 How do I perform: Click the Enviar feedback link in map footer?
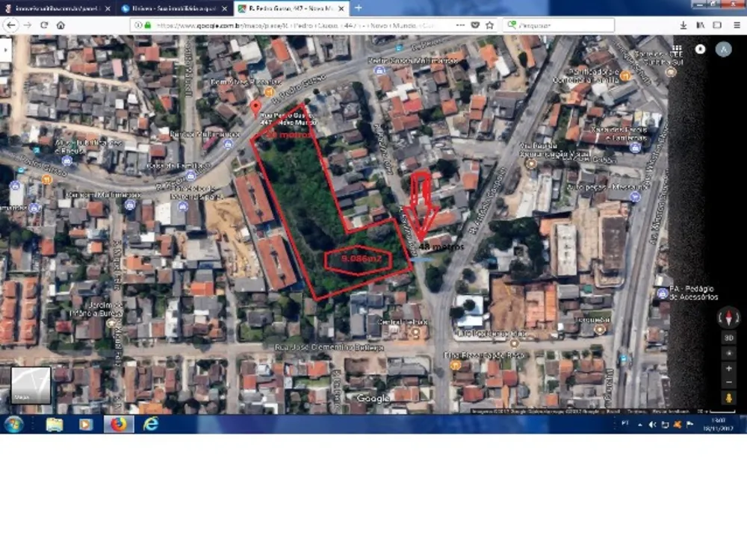coord(670,411)
